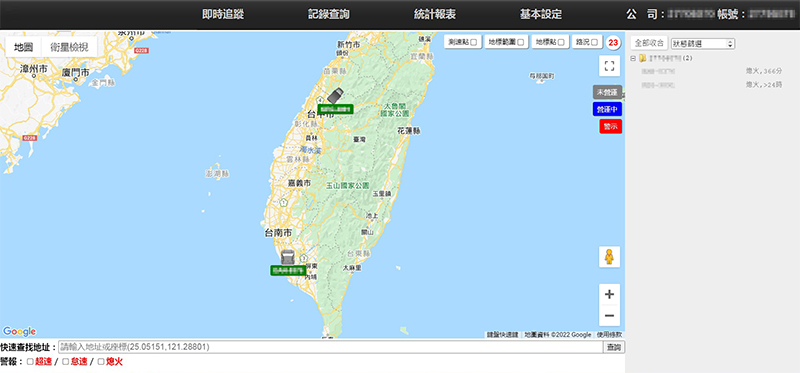This screenshot has width=800, height=373.
Task: Enable the 超速 alarm checkbox
Action: (30, 362)
